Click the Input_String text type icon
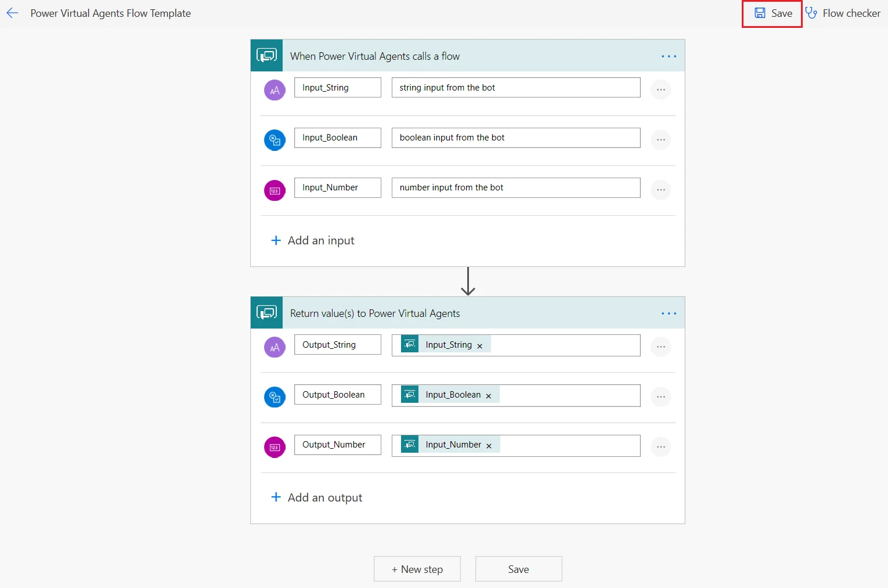 pyautogui.click(x=275, y=90)
